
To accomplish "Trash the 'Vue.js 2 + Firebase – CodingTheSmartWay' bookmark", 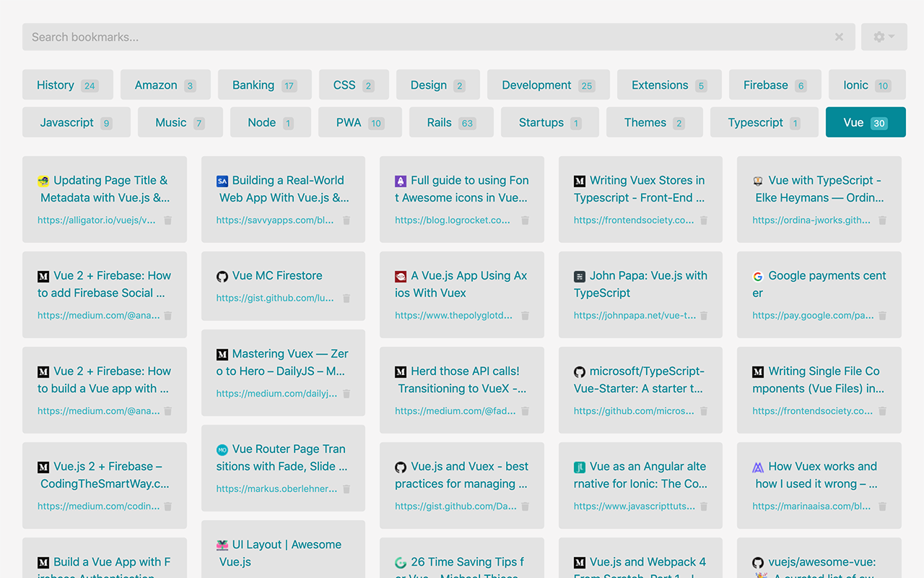I will 168,506.
